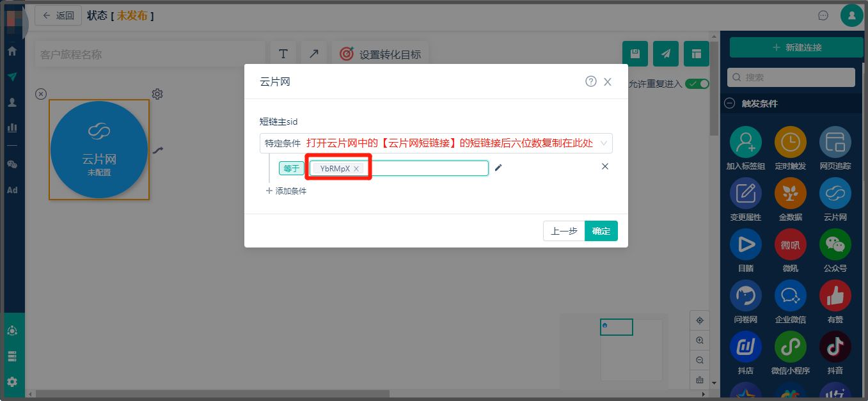The image size is (868, 401).
Task: Select 微吼 trigger icon
Action: (791, 244)
